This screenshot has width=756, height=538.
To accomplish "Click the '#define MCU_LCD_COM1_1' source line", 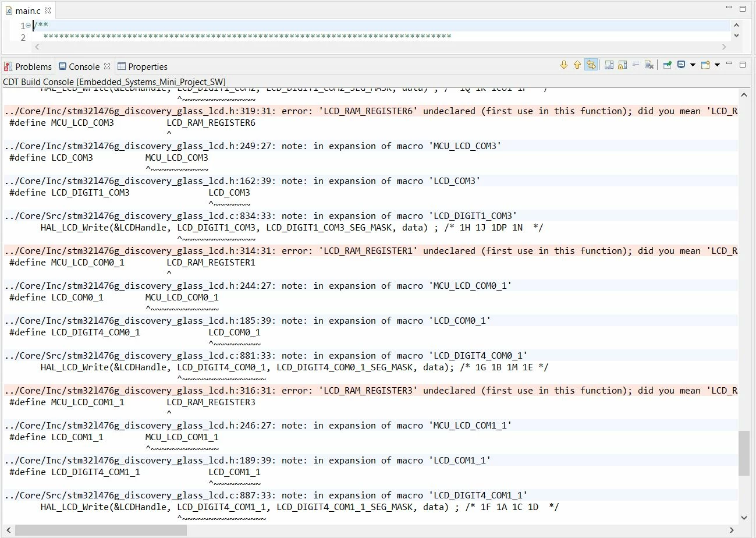I will tap(133, 402).
